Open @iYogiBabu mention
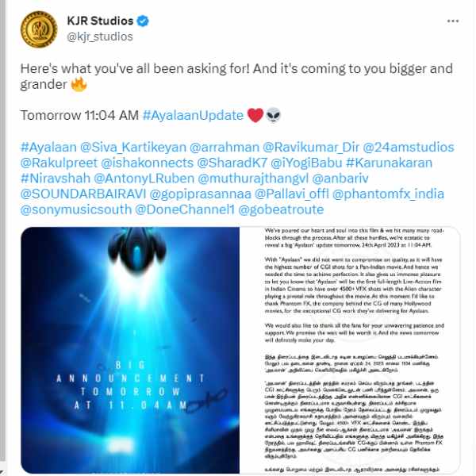This screenshot has width=476, height=476. [306, 163]
